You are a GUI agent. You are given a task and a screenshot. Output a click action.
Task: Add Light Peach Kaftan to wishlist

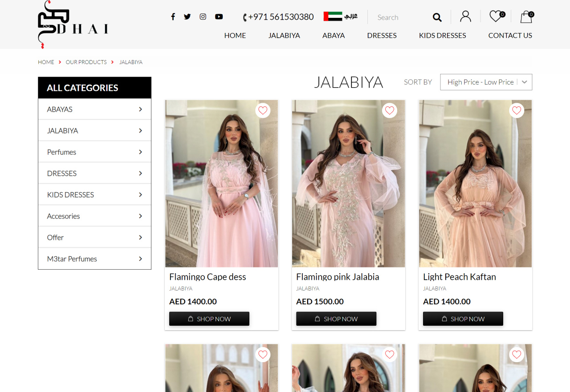pyautogui.click(x=517, y=110)
